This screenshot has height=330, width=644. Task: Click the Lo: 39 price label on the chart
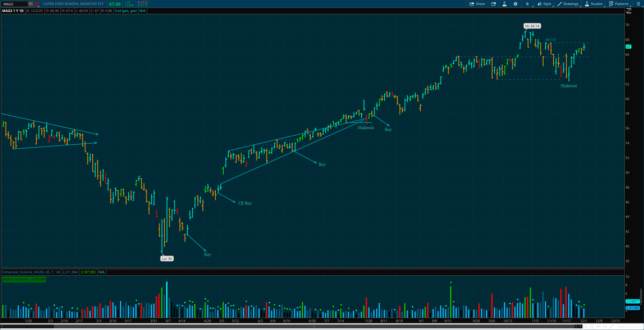(x=166, y=258)
